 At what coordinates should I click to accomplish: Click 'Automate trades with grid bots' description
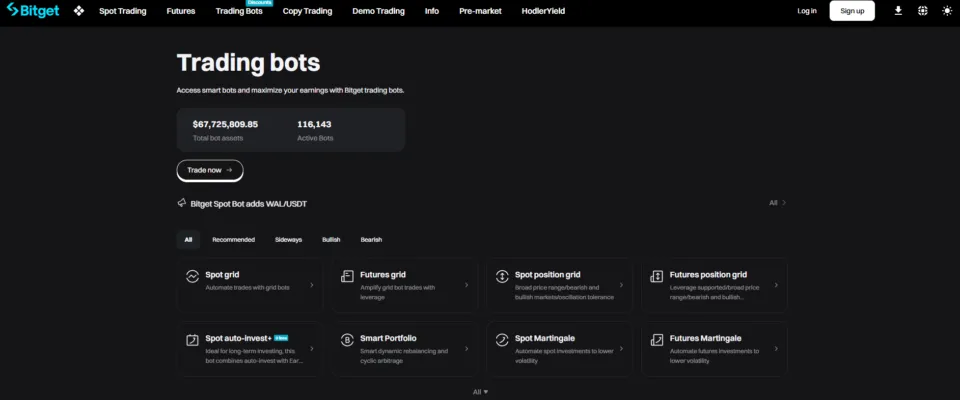247,287
